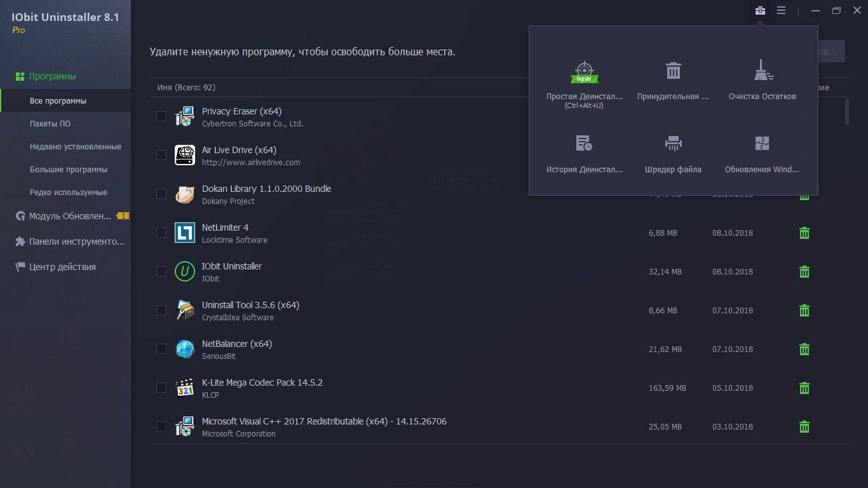868x488 pixels.
Task: Click the yellow update count badge
Action: pyautogui.click(x=123, y=216)
